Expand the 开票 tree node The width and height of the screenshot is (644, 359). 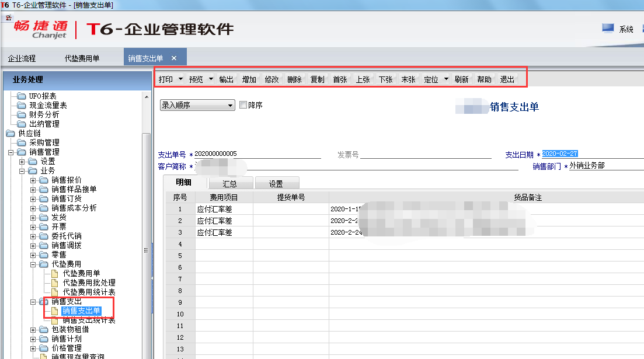33,227
